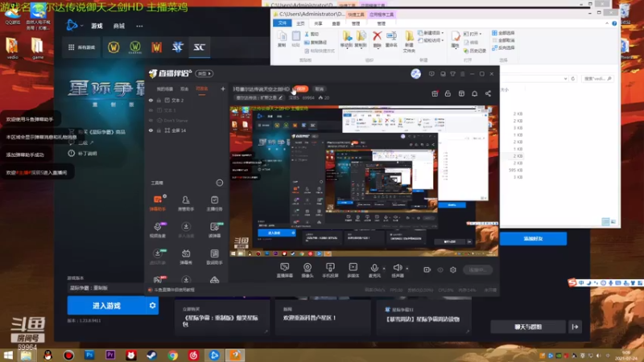Open the toolbox more options circle button
The image size is (644, 362).
pyautogui.click(x=220, y=183)
